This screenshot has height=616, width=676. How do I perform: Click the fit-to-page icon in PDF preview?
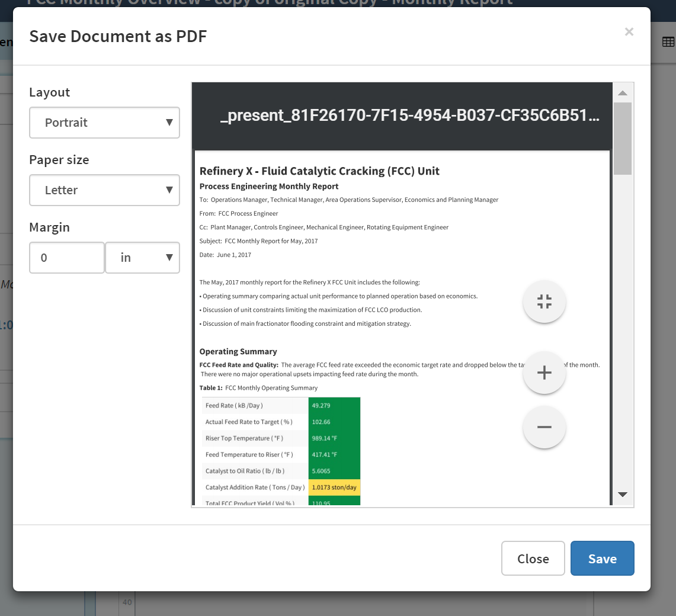544,301
